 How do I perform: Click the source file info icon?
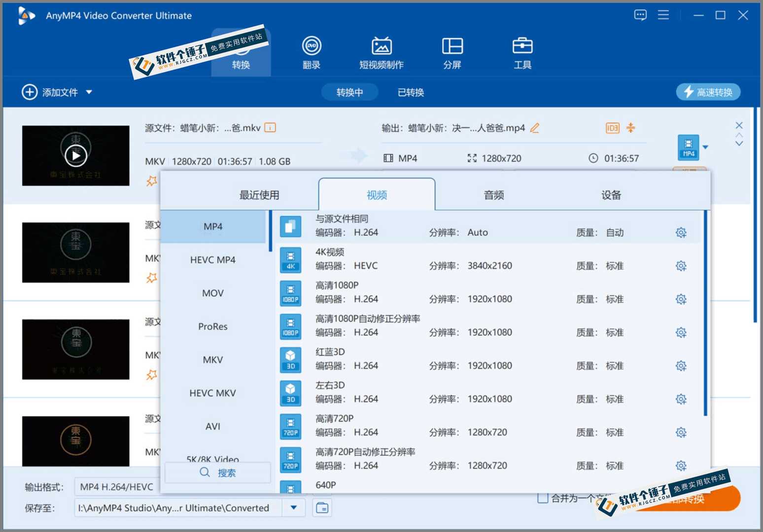(270, 128)
